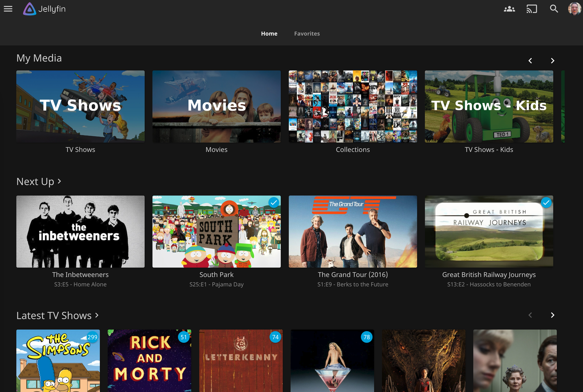
Task: Click the TV Shows - Kids label text
Action: pyautogui.click(x=489, y=149)
